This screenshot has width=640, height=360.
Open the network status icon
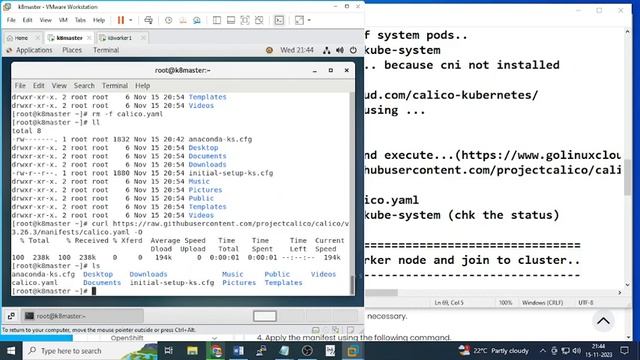(327, 50)
